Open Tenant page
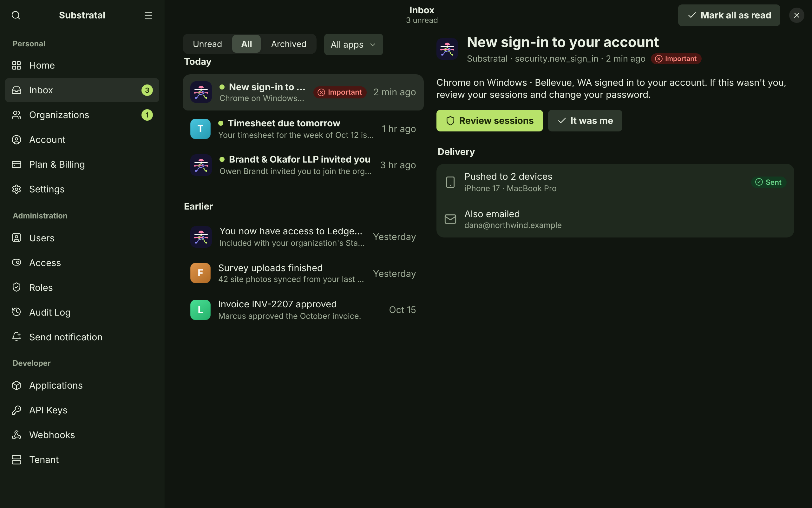 click(x=82, y=460)
